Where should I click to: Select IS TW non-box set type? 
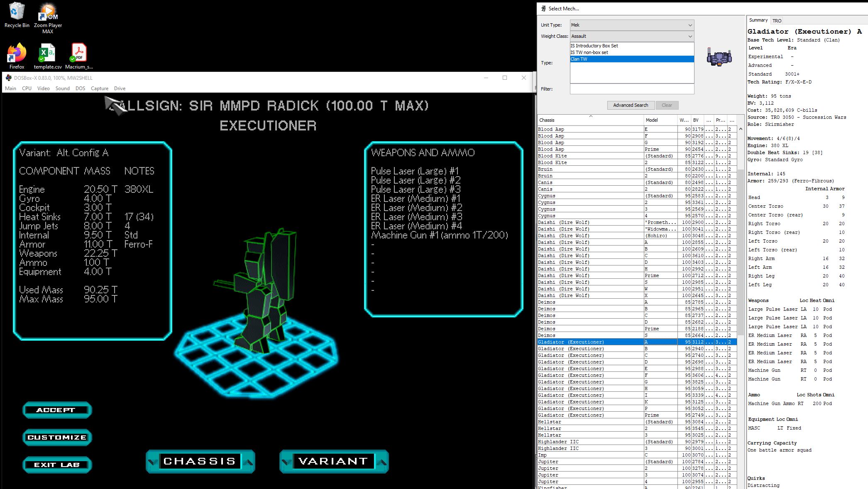(x=589, y=52)
